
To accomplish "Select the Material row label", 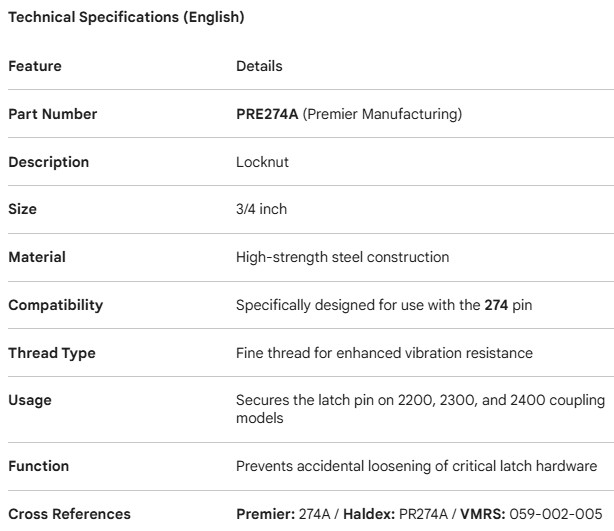I will point(37,257).
